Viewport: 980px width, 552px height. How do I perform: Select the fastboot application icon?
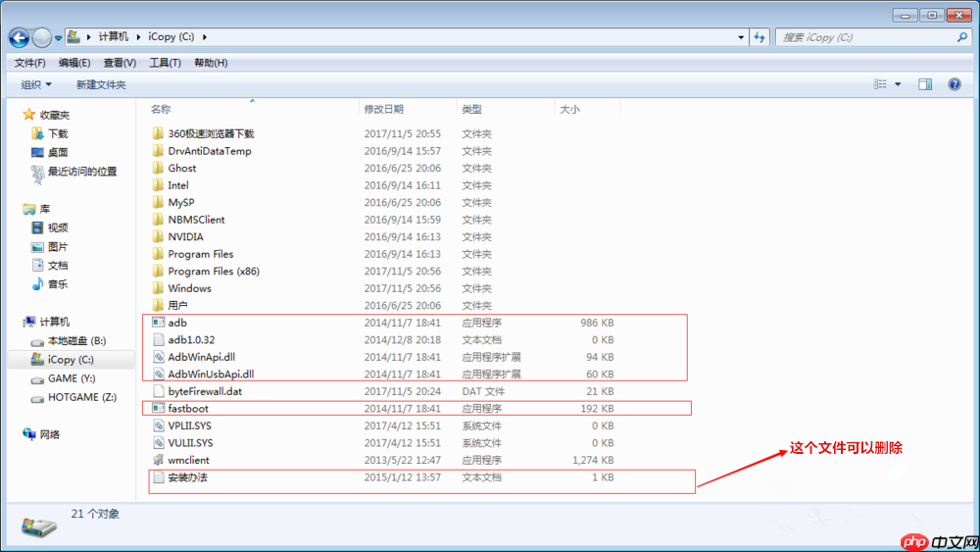[160, 408]
